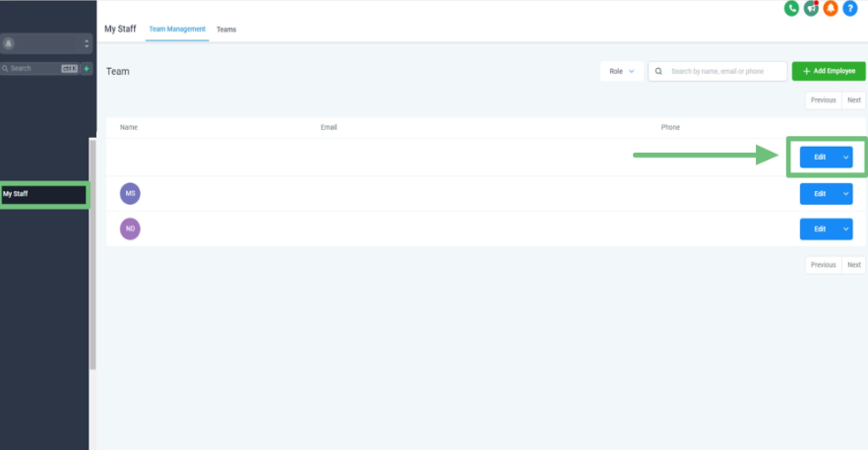868x450 pixels.
Task: Click the green phone dialer icon
Action: tap(791, 8)
